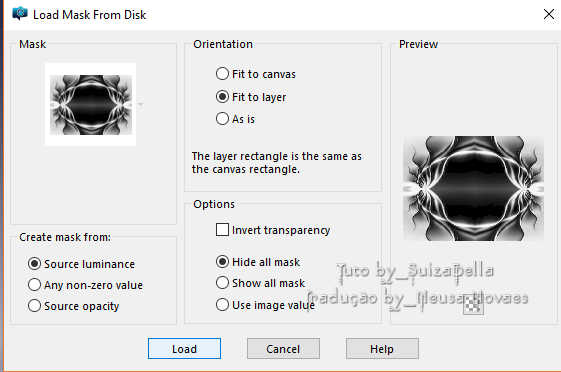Choose Hide all mask option
The image size is (561, 372).
222,262
